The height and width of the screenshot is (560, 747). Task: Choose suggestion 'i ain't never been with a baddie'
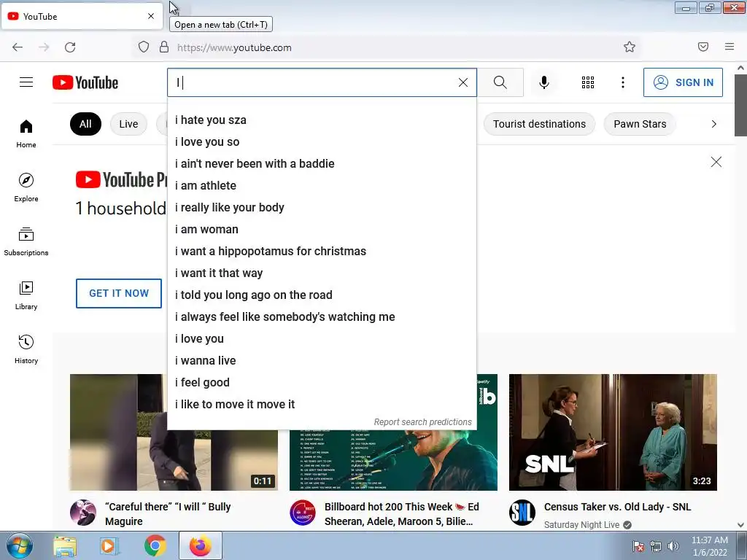click(x=322, y=164)
